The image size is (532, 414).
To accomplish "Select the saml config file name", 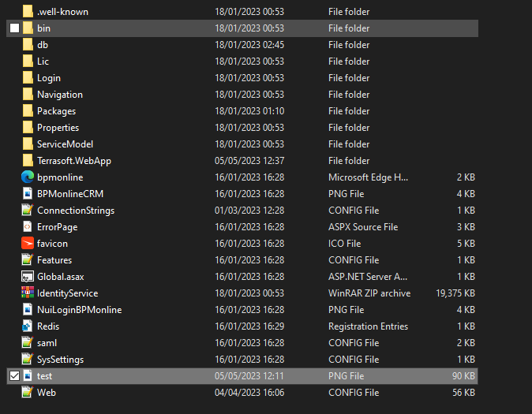I will coord(47,343).
